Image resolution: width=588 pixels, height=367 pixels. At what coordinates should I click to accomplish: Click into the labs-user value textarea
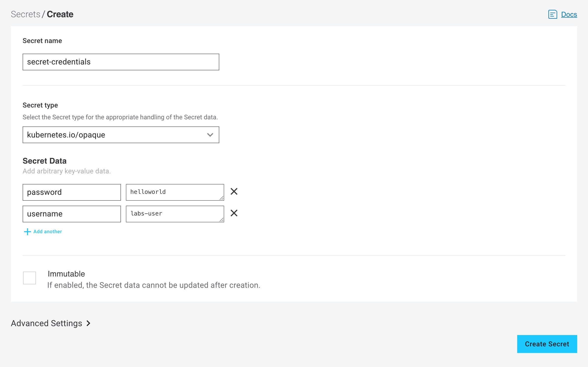click(x=175, y=214)
